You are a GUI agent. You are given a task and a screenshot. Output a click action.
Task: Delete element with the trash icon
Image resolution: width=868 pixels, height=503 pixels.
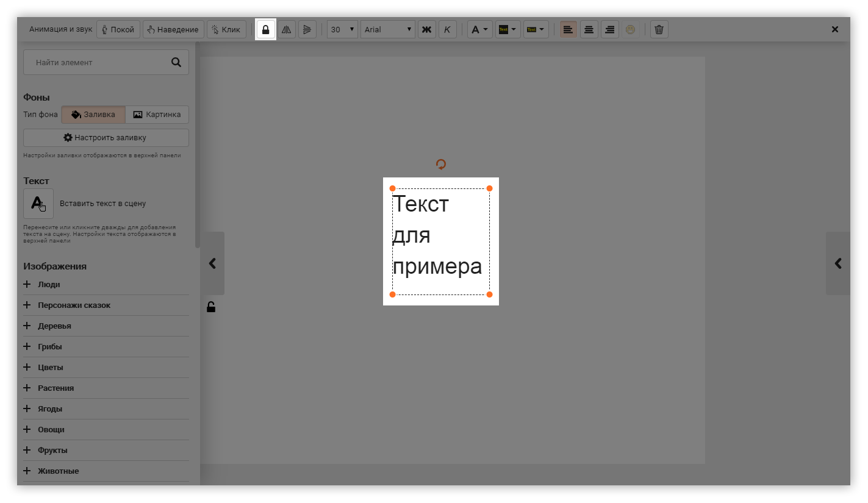pos(659,29)
